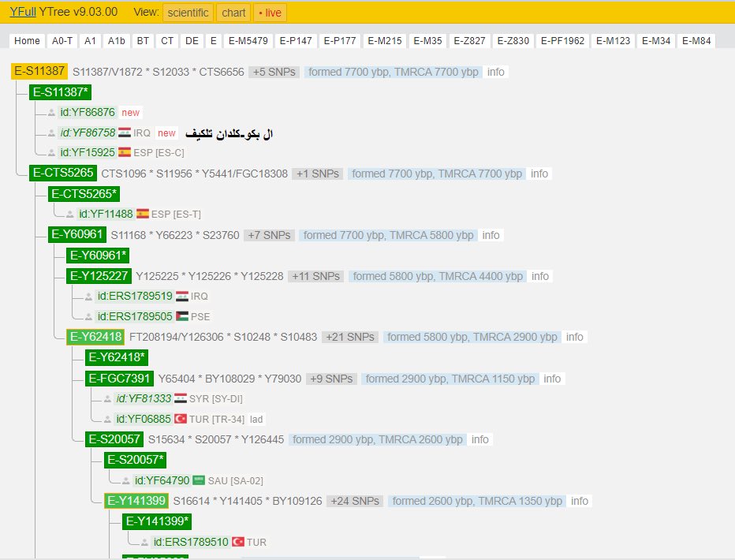Viewport: 735px width, 560px height.
Task: Click Spain flag next to YF15925
Action: pos(125,152)
